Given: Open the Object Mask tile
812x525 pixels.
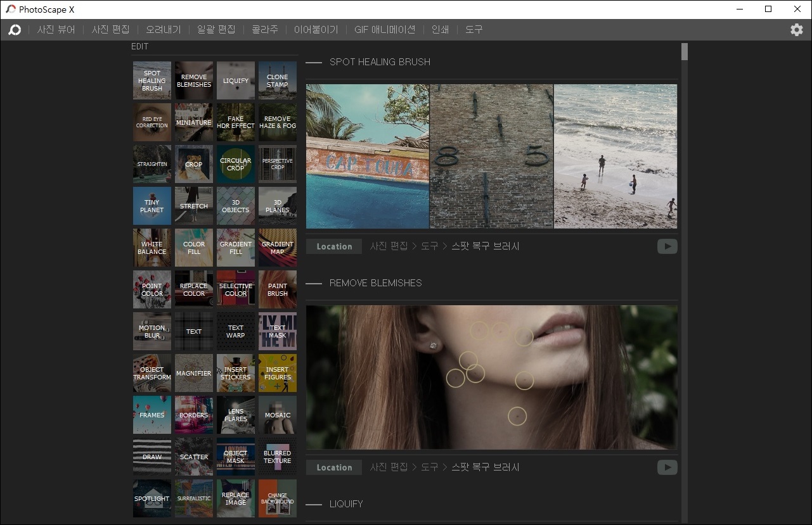Looking at the screenshot, I should pos(236,457).
